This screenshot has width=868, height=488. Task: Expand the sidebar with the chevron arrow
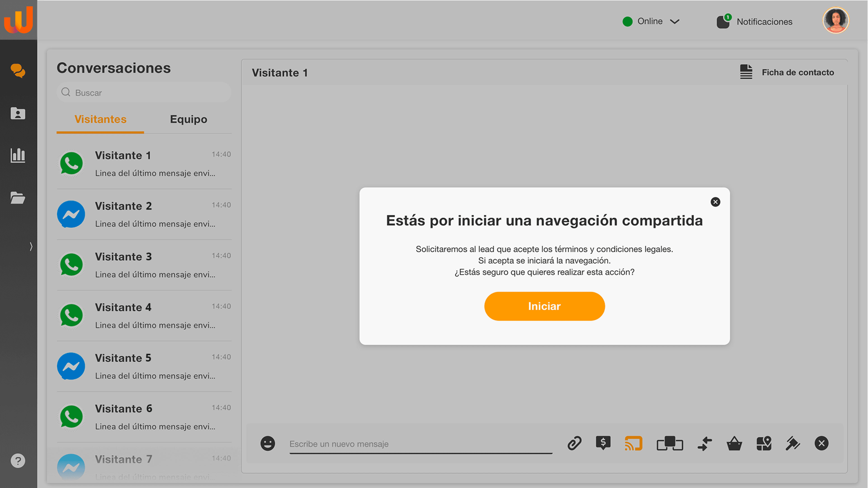point(31,246)
